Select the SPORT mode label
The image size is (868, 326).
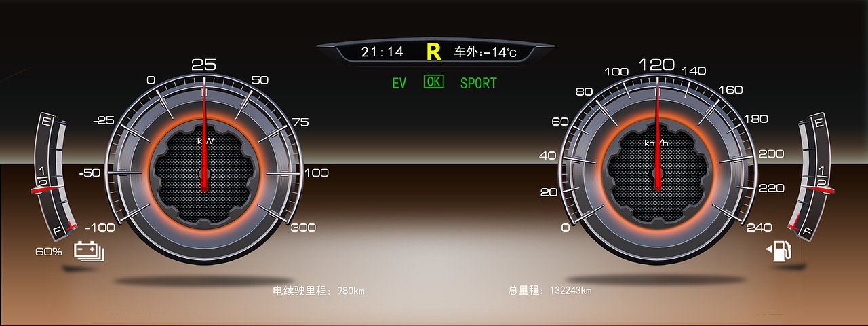pos(478,84)
